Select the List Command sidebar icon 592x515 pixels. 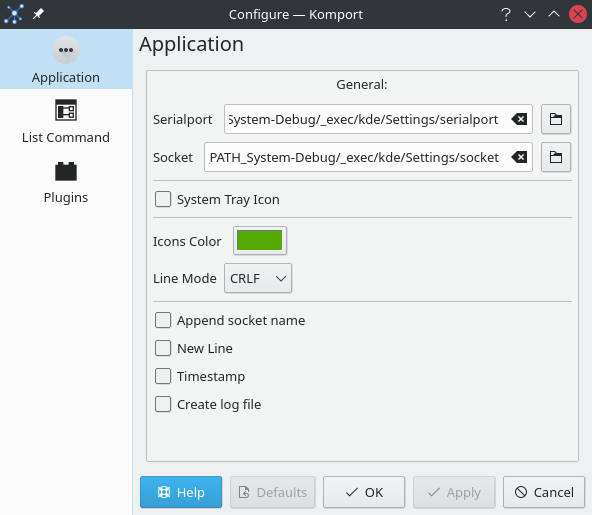click(x=66, y=110)
